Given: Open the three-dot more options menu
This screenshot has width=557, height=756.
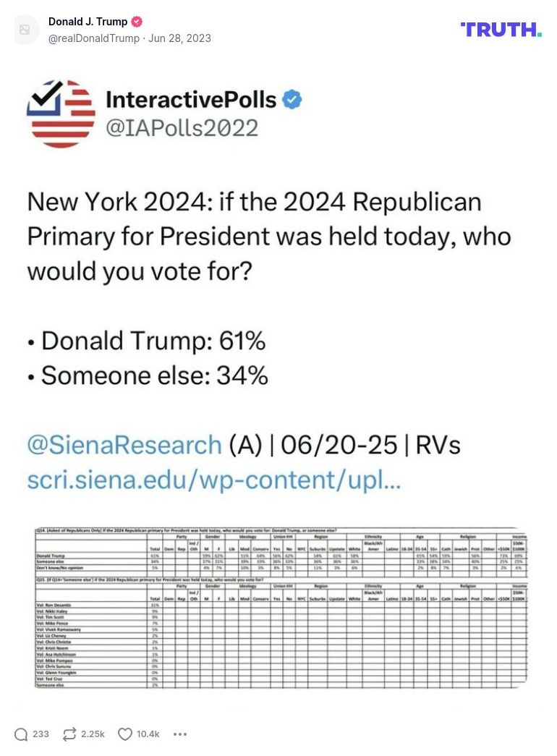Looking at the screenshot, I should point(180,734).
